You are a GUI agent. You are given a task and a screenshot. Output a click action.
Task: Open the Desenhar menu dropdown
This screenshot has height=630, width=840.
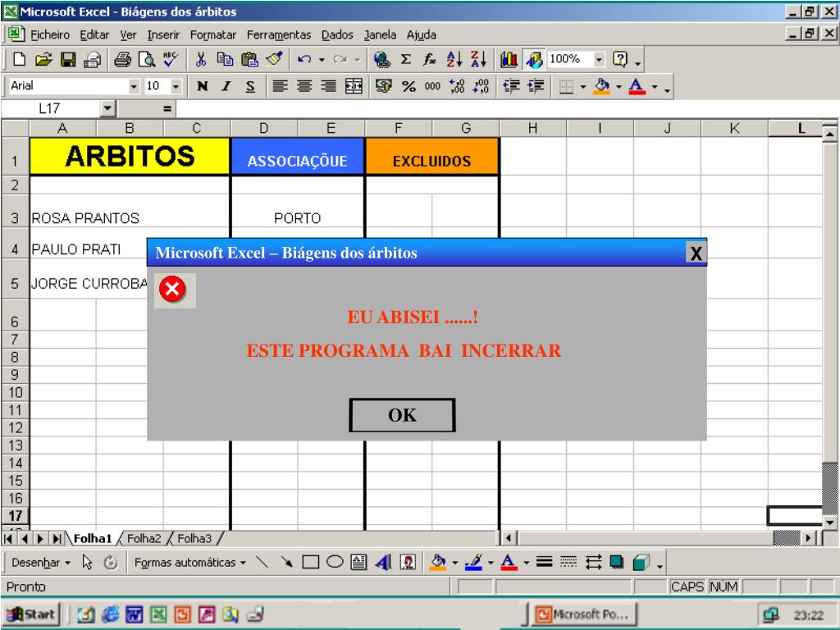pos(41,563)
